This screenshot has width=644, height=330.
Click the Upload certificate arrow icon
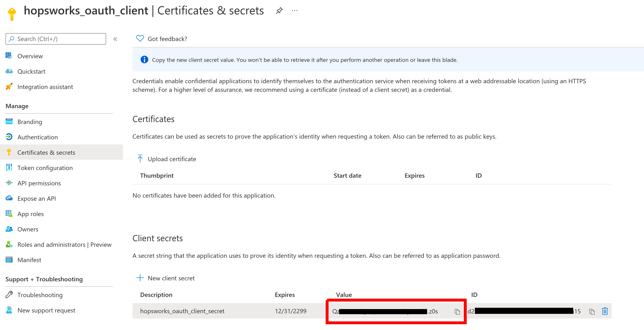pos(140,159)
